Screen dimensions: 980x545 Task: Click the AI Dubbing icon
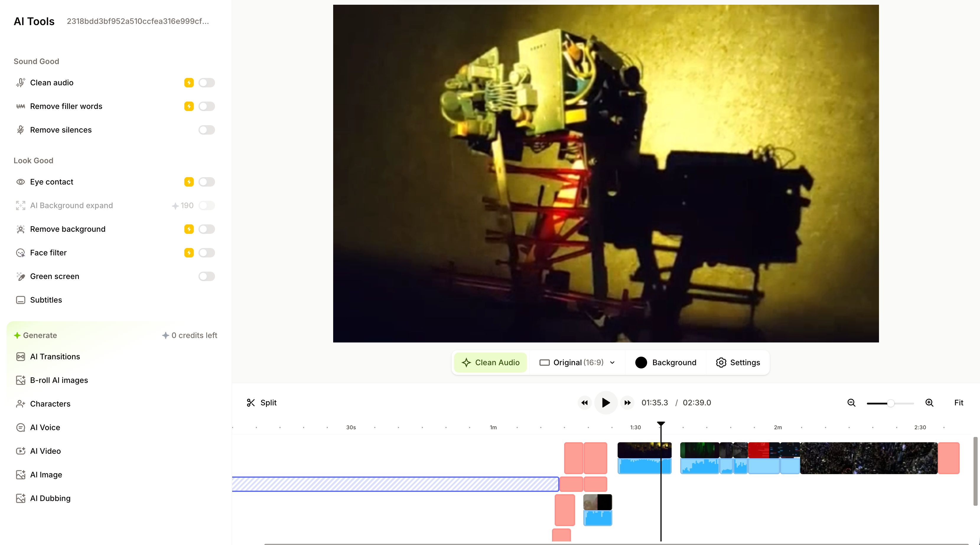click(21, 498)
